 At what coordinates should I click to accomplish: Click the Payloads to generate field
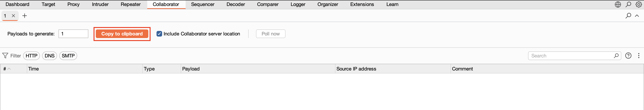pos(73,34)
